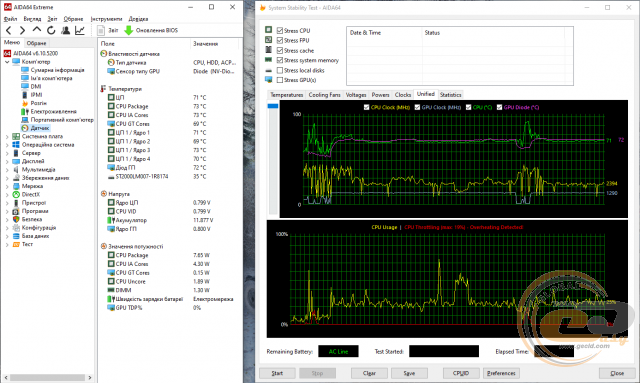Enable Stress GPU(s) checkbox
Viewport: 640px width, 383px height.
click(x=280, y=80)
